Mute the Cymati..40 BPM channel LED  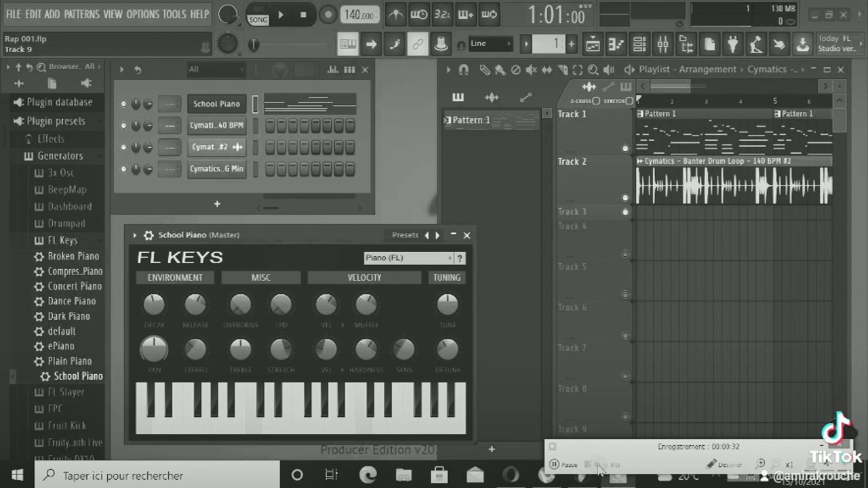123,126
